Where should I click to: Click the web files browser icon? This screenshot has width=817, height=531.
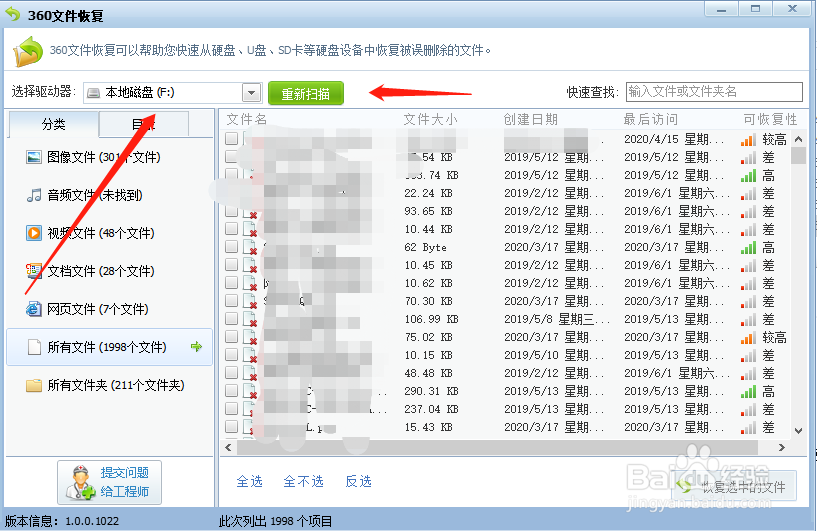click(34, 309)
